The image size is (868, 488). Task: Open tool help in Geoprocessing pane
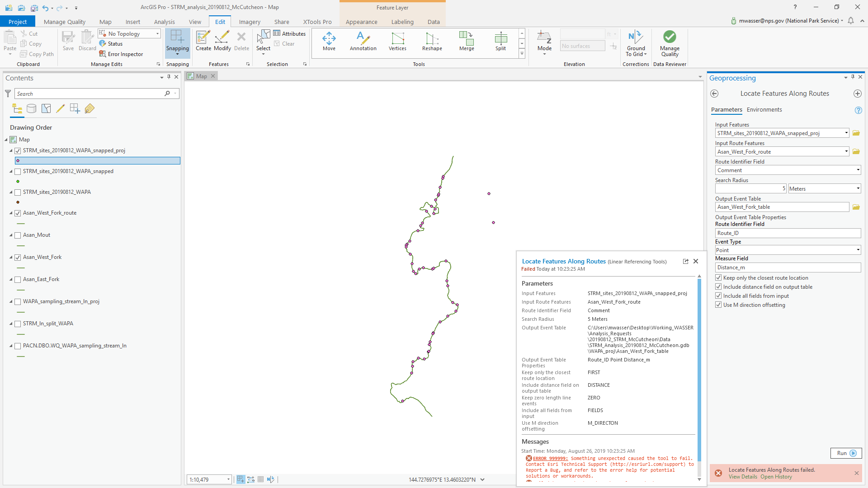858,110
